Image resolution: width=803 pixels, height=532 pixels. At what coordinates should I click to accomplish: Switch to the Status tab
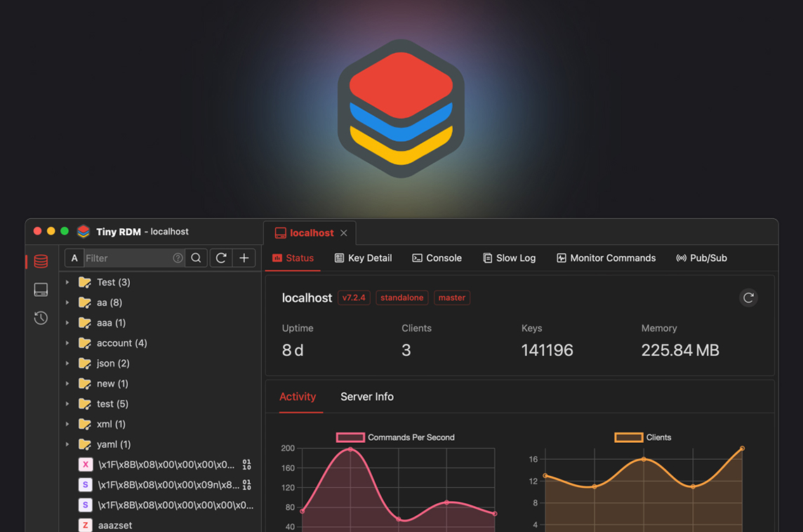pos(293,258)
